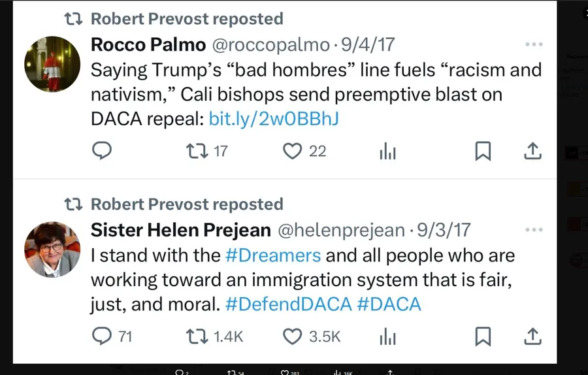588x375 pixels.
Task: Share Rocco Palmo's tweet
Action: [532, 151]
